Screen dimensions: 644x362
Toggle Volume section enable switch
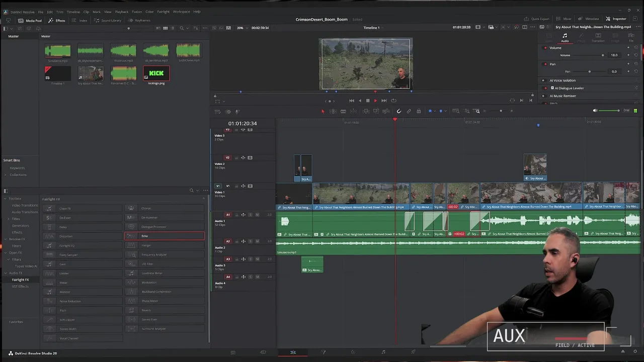tap(545, 48)
